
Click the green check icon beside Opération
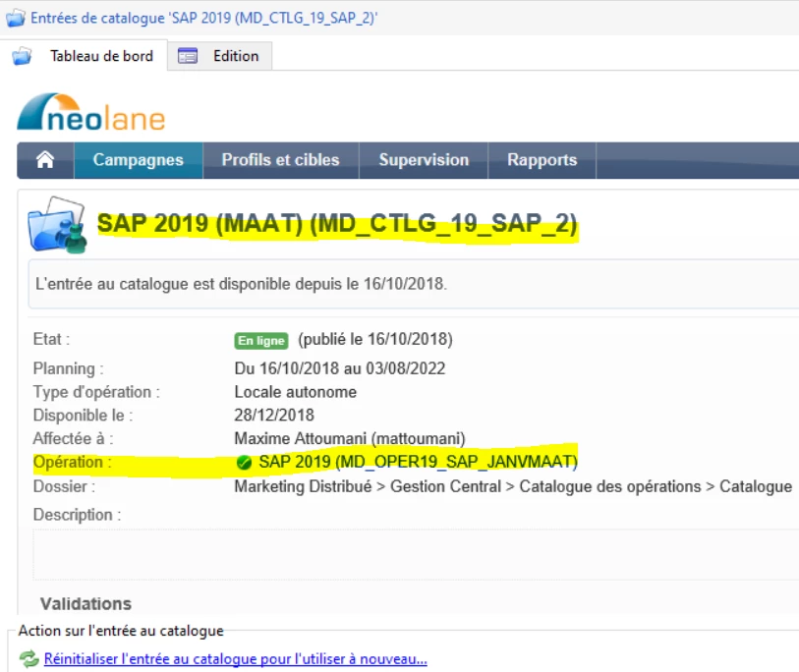click(x=244, y=462)
